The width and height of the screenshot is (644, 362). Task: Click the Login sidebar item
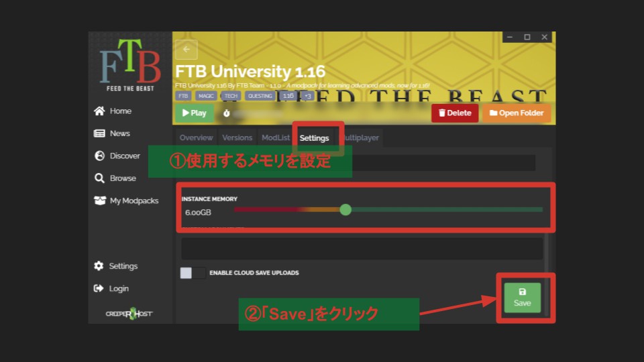[111, 289]
